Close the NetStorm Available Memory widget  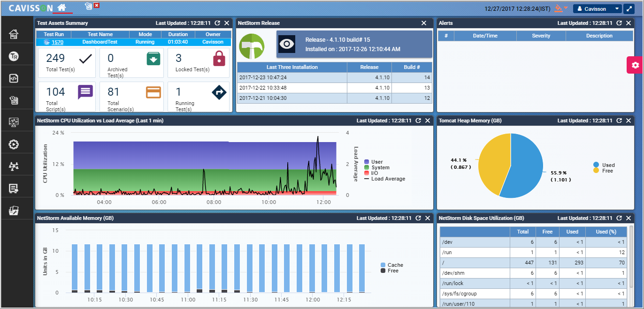click(428, 218)
